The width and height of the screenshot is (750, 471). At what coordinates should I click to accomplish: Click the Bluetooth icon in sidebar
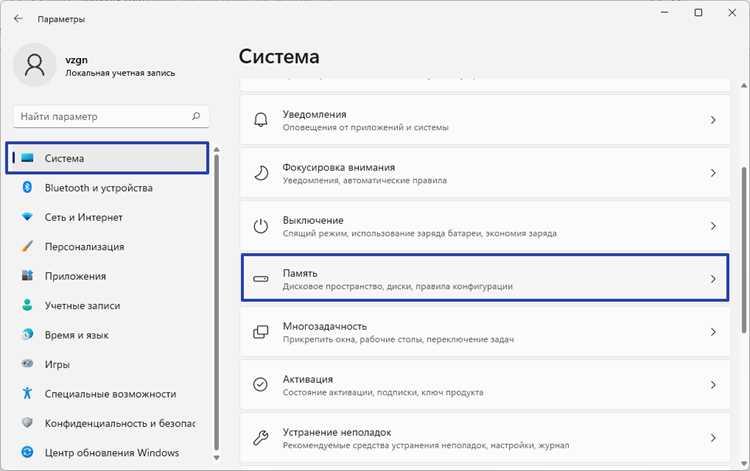(27, 187)
